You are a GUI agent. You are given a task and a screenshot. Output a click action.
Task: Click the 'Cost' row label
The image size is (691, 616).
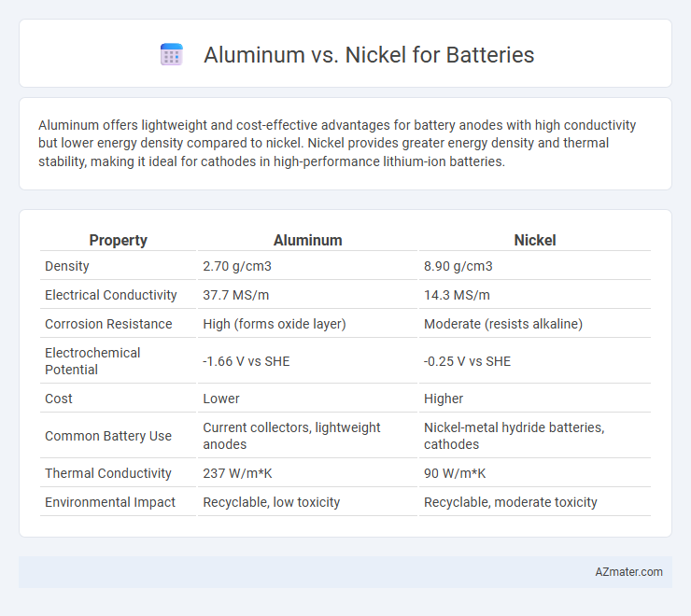[x=59, y=399]
